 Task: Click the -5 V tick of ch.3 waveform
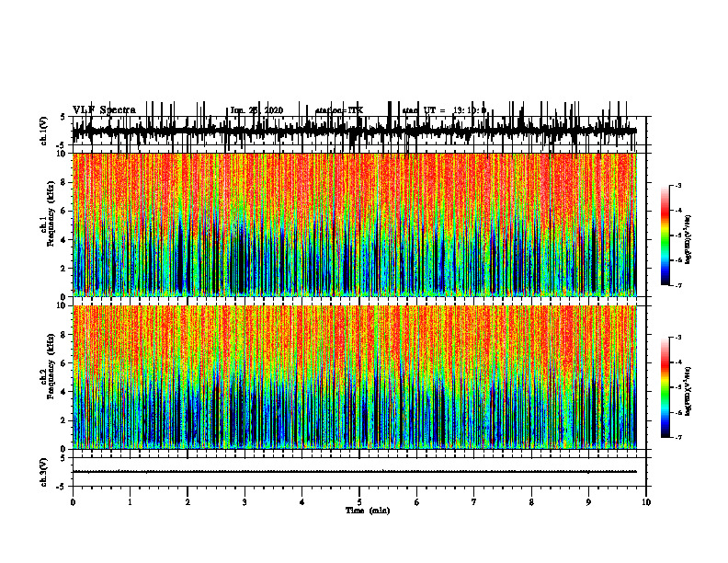[x=61, y=487]
